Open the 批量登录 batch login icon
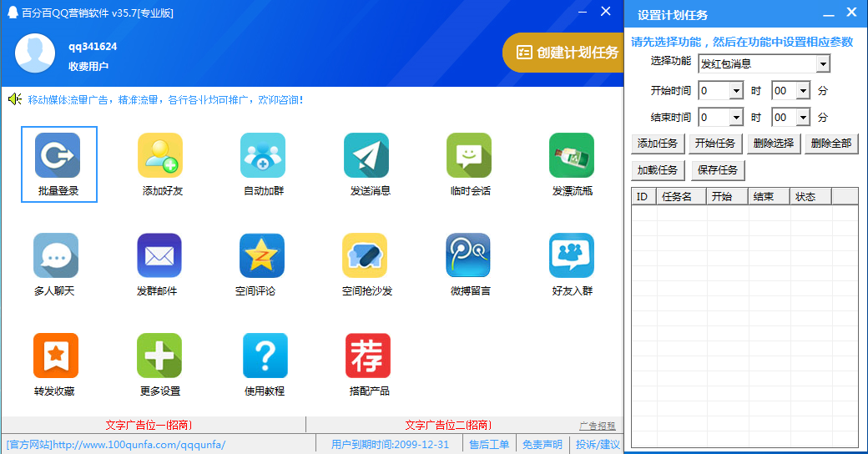868x454 pixels. point(58,155)
